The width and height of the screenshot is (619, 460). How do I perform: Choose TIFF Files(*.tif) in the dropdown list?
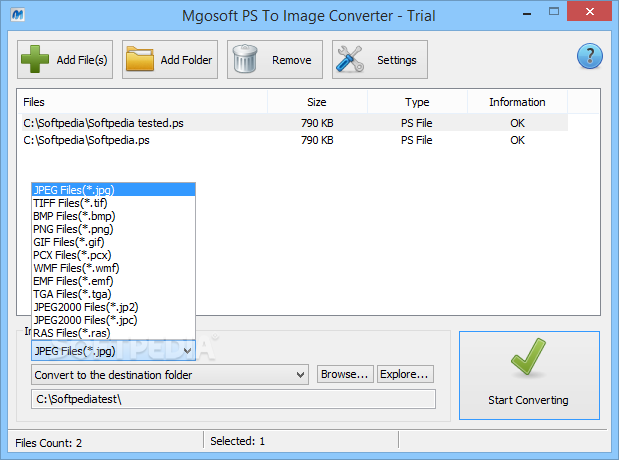[113, 203]
